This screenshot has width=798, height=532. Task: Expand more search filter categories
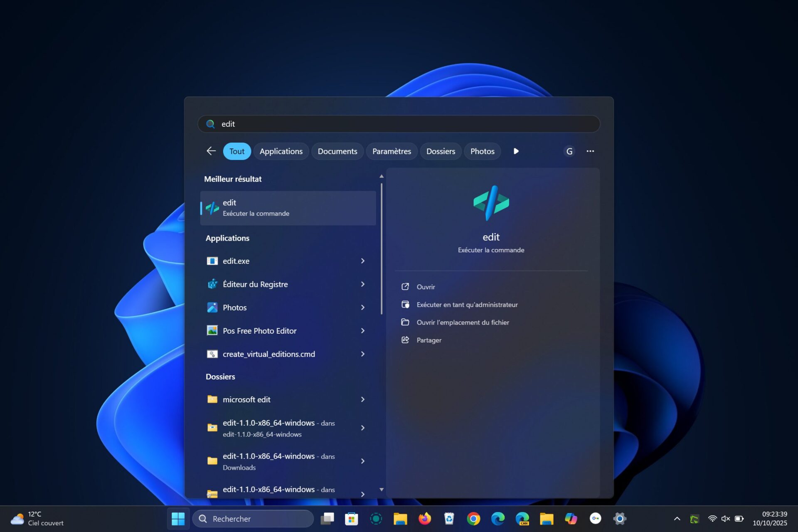click(x=516, y=151)
